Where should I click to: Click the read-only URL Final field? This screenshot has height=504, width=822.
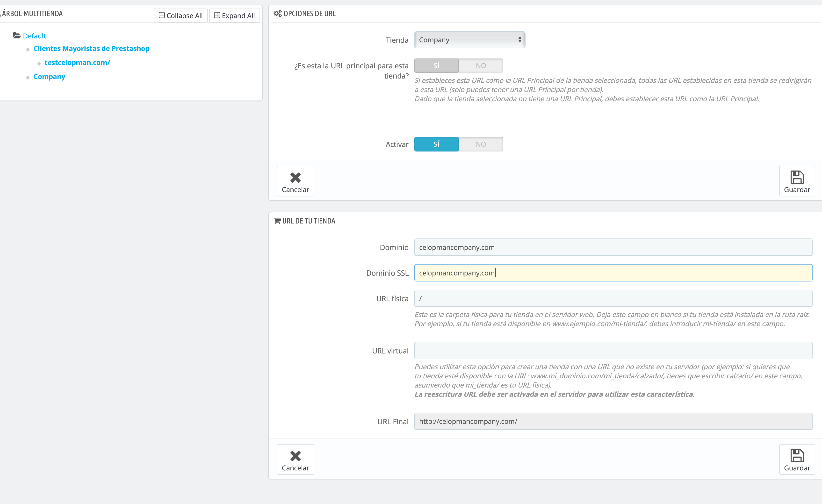pyautogui.click(x=613, y=421)
